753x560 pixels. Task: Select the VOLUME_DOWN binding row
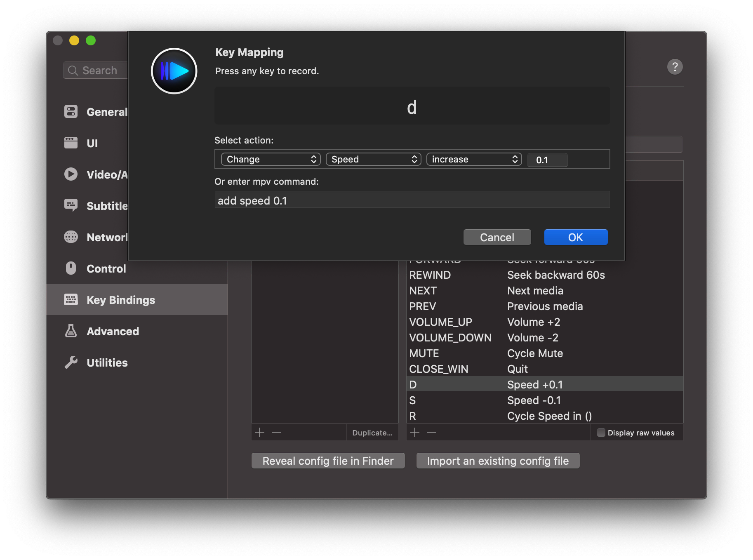544,338
